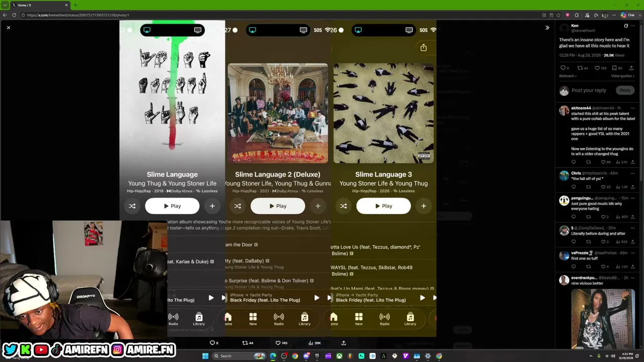Play Slime Language 2 (Deluxe)
Screen dimensions: 644x362
point(278,206)
